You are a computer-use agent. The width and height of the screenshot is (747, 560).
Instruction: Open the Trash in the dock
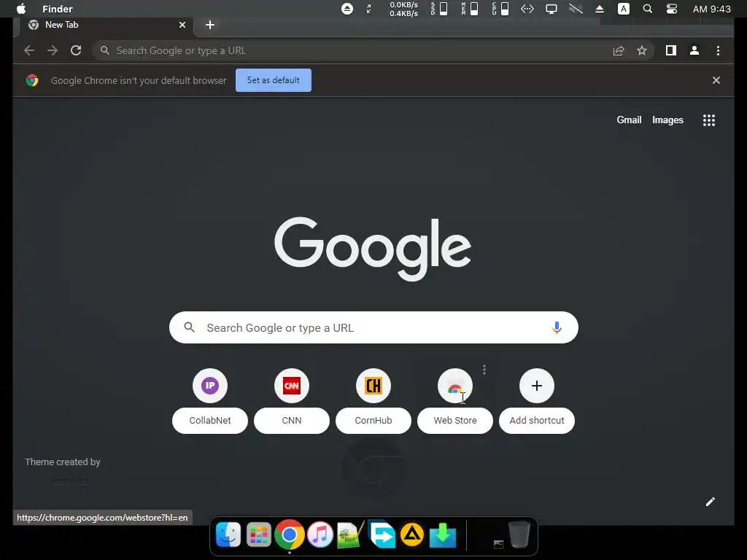point(519,534)
